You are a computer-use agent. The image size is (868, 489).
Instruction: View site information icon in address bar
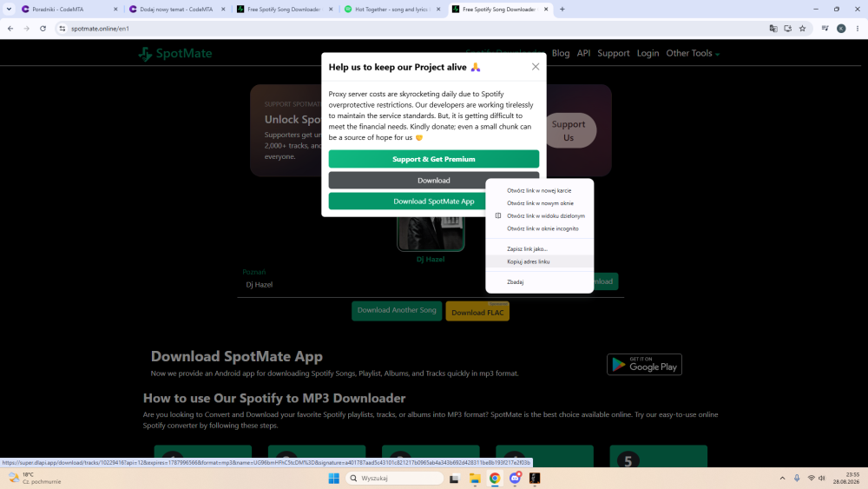click(62, 29)
